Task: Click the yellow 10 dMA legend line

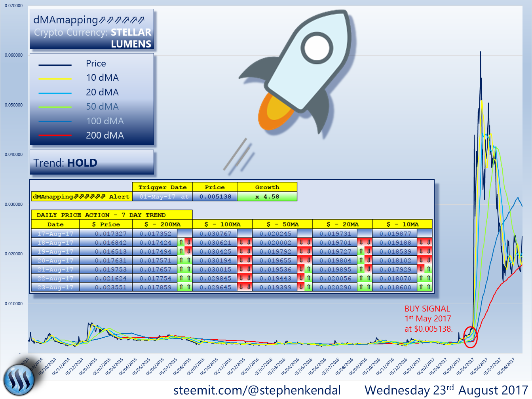Action: click(55, 79)
